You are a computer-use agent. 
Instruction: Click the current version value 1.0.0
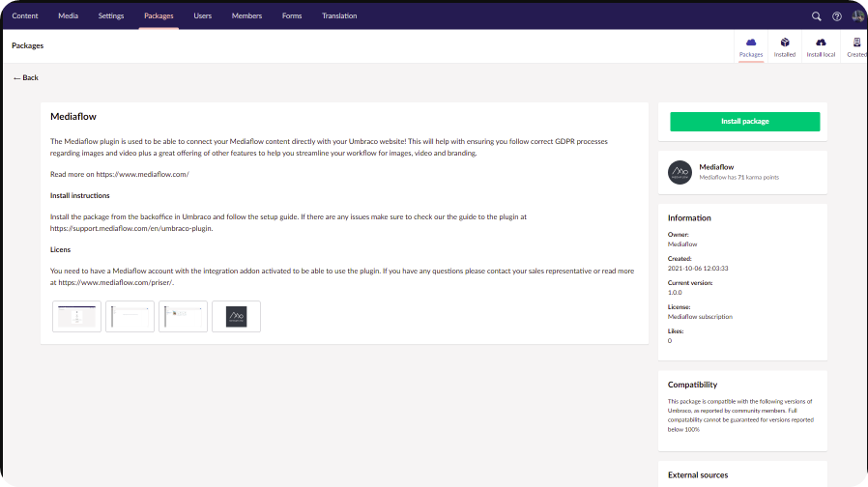pos(675,292)
